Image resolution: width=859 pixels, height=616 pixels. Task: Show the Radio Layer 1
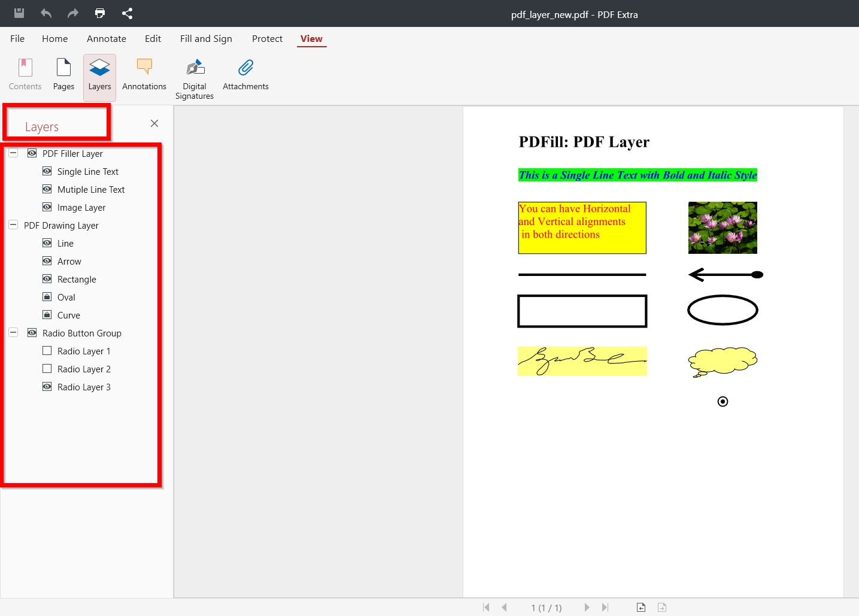(x=47, y=351)
